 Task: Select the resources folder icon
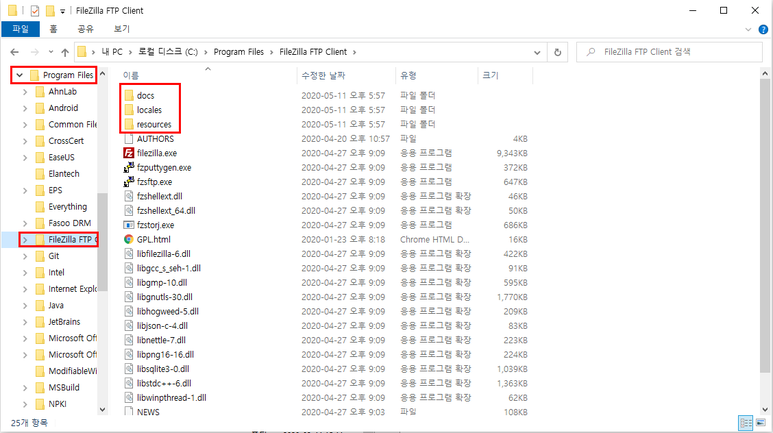pyautogui.click(x=129, y=124)
